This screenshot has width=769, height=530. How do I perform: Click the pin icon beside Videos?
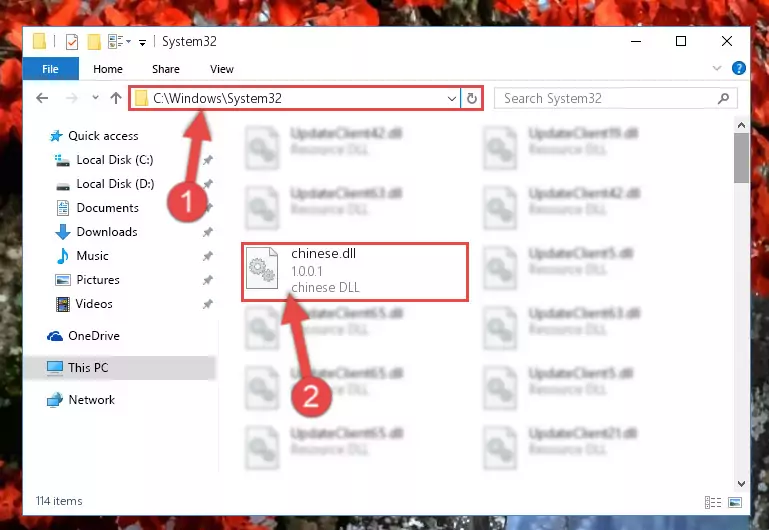[208, 304]
